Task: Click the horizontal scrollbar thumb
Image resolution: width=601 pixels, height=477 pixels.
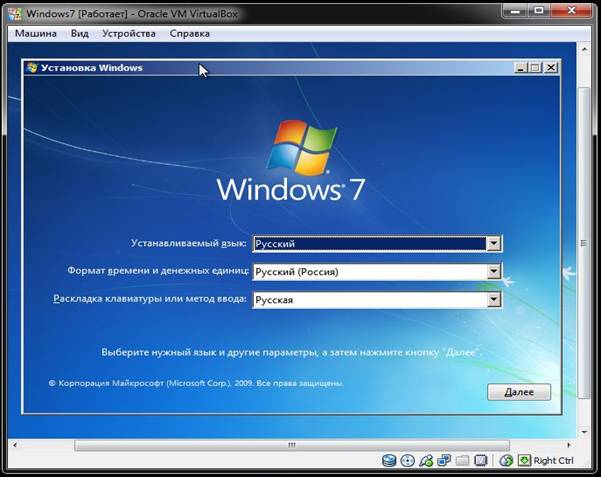Action: (292, 445)
